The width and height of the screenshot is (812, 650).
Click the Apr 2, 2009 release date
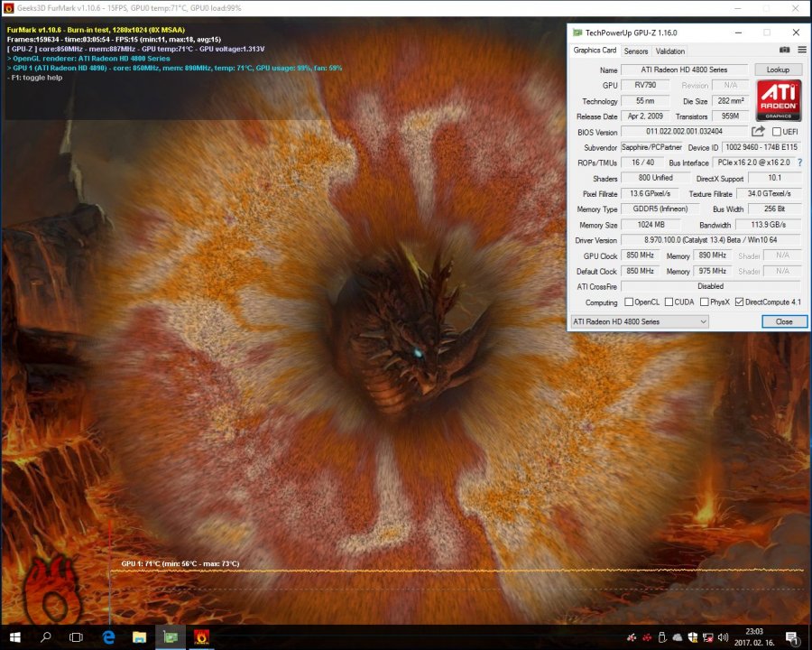(645, 116)
